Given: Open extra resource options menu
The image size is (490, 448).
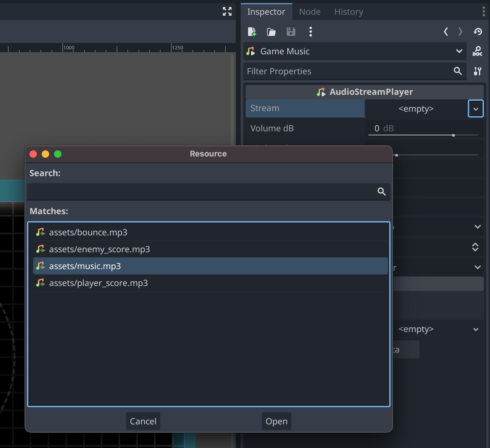Looking at the screenshot, I should pyautogui.click(x=310, y=32).
